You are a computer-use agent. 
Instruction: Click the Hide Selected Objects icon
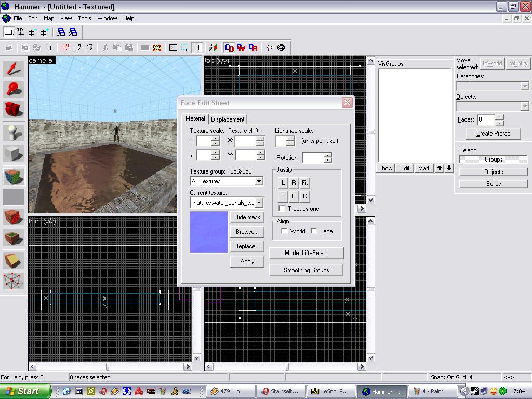pyautogui.click(x=65, y=47)
